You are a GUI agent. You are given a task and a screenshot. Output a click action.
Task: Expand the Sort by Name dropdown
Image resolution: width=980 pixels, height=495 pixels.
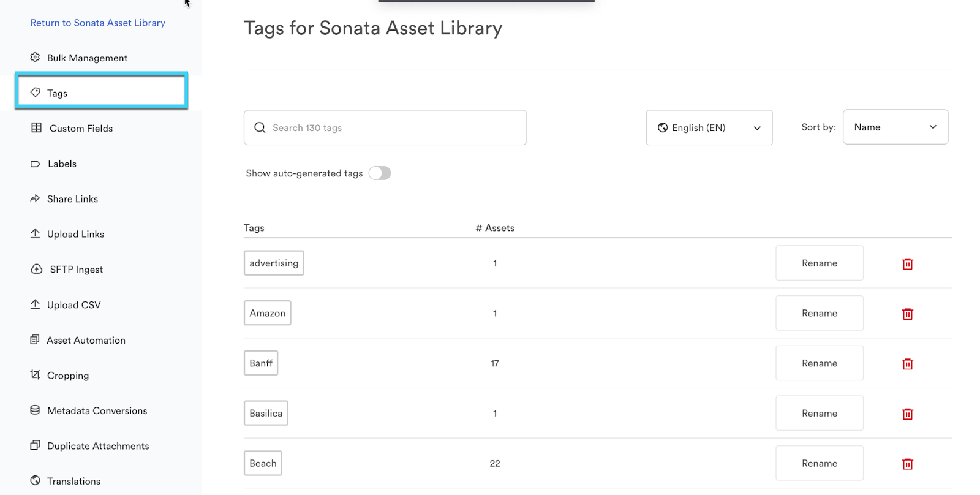coord(895,127)
